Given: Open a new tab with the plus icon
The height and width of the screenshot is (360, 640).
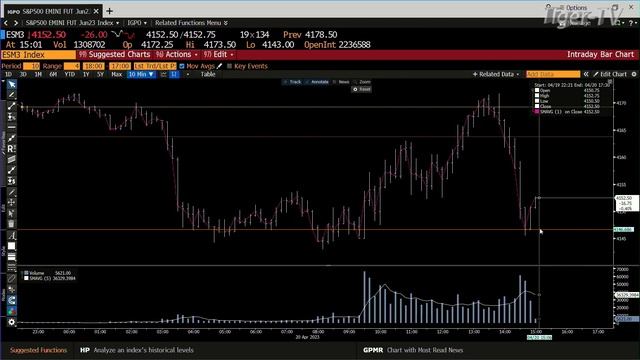Looking at the screenshot, I should pos(109,11).
